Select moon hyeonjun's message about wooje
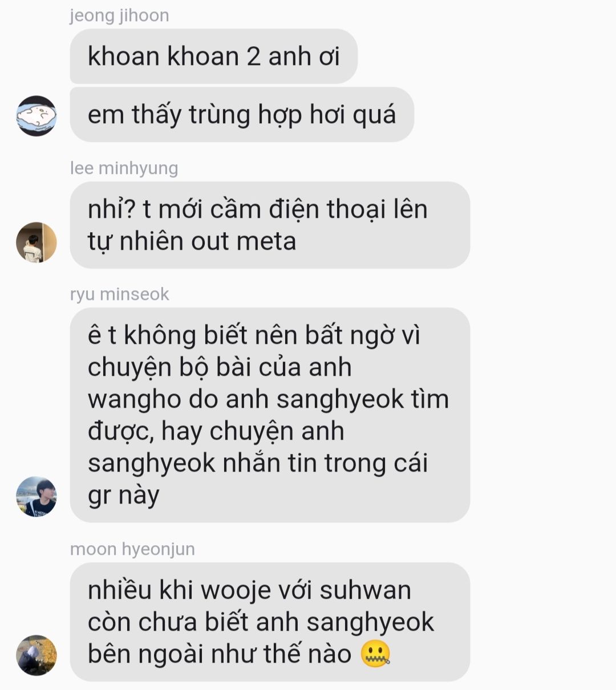 (x=270, y=622)
